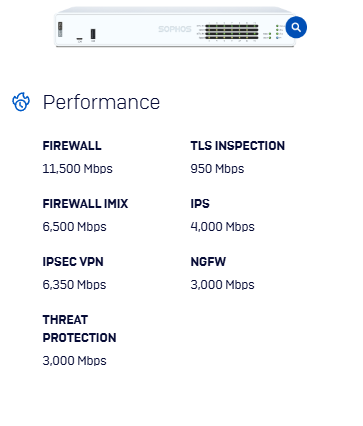Click the port array on the firewall image

point(232,32)
